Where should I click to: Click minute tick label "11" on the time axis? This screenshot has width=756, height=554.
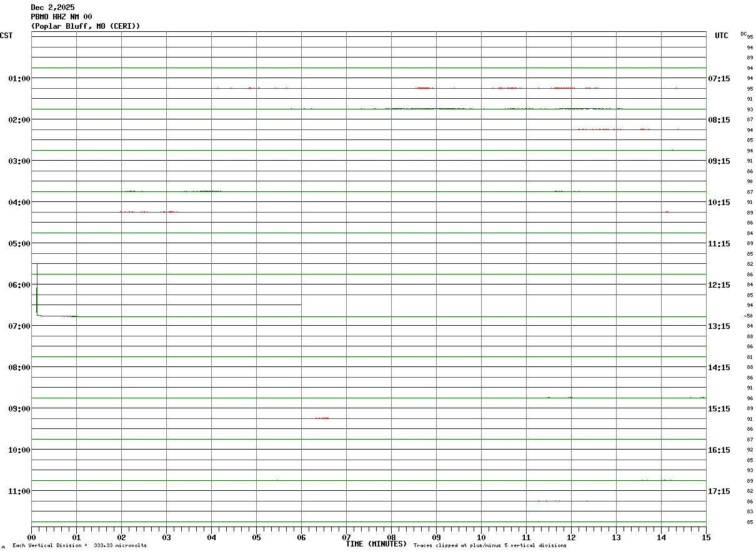[x=527, y=537]
